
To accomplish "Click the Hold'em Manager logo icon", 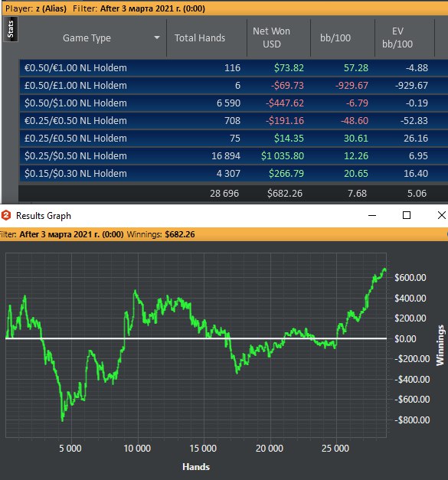I will [6, 215].
